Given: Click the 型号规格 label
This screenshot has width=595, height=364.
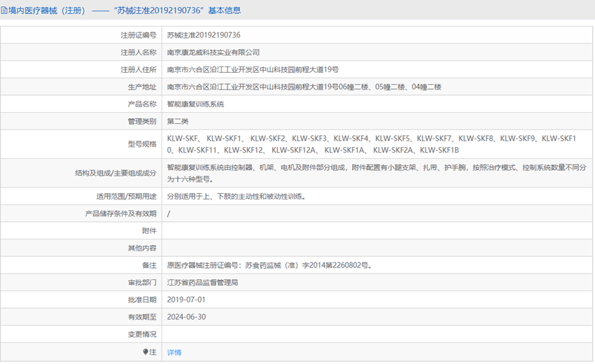Looking at the screenshot, I should 142,144.
